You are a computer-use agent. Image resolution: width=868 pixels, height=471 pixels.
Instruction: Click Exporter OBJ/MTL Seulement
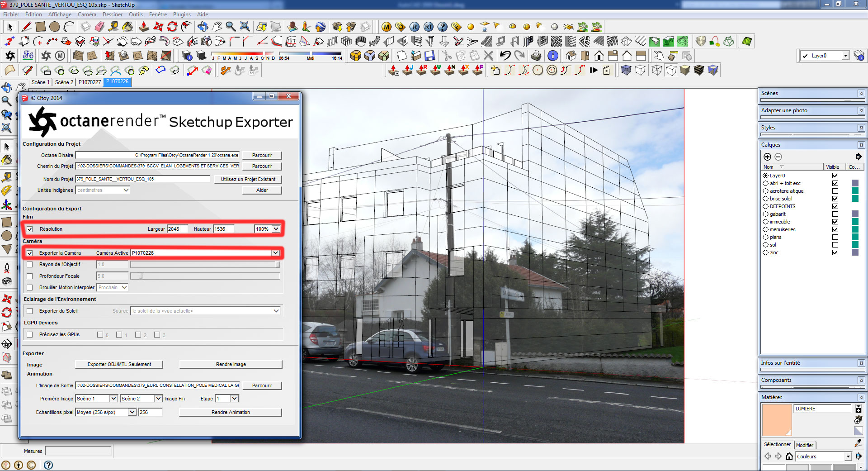[x=119, y=364]
